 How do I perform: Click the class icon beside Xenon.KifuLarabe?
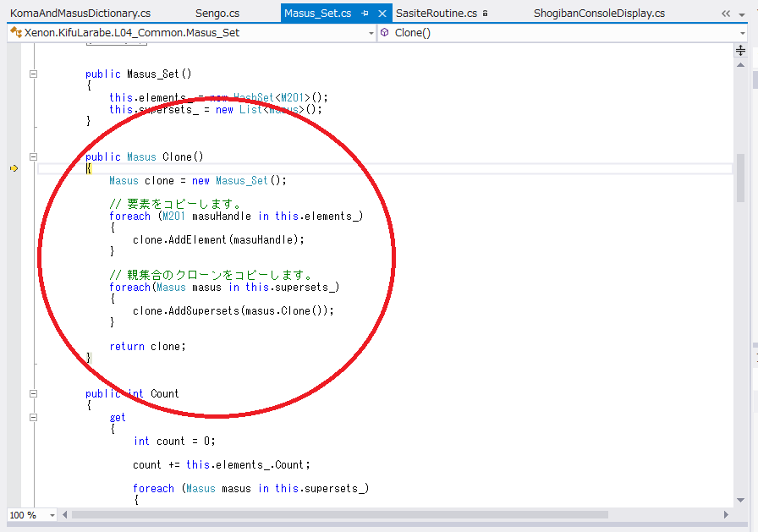[x=16, y=32]
